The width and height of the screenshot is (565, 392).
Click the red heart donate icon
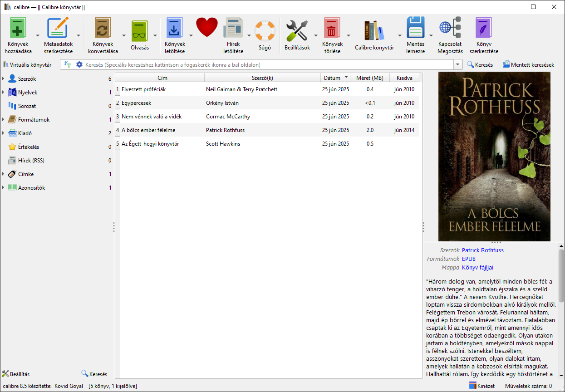(x=207, y=28)
